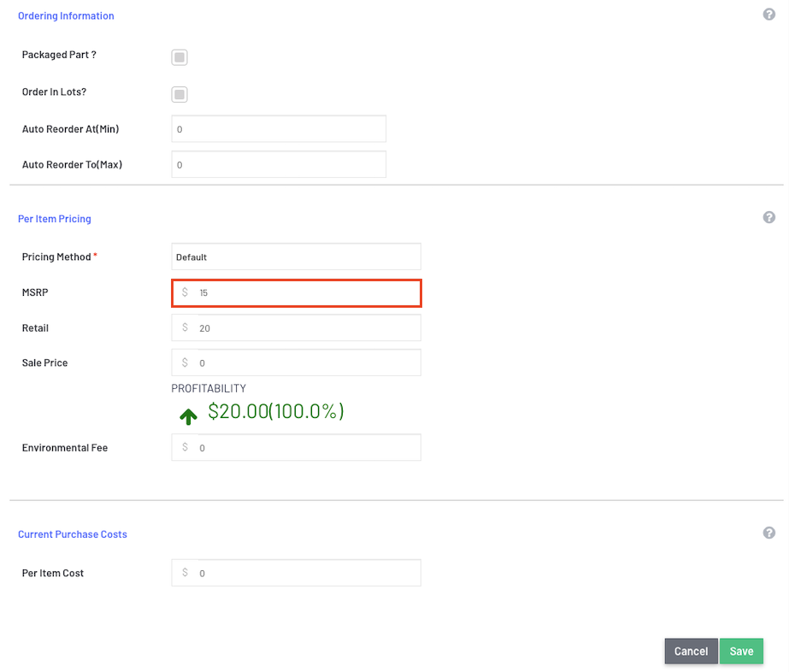The width and height of the screenshot is (789, 672).
Task: Click the $20.00(100.0%) profitability value
Action: pos(276,411)
